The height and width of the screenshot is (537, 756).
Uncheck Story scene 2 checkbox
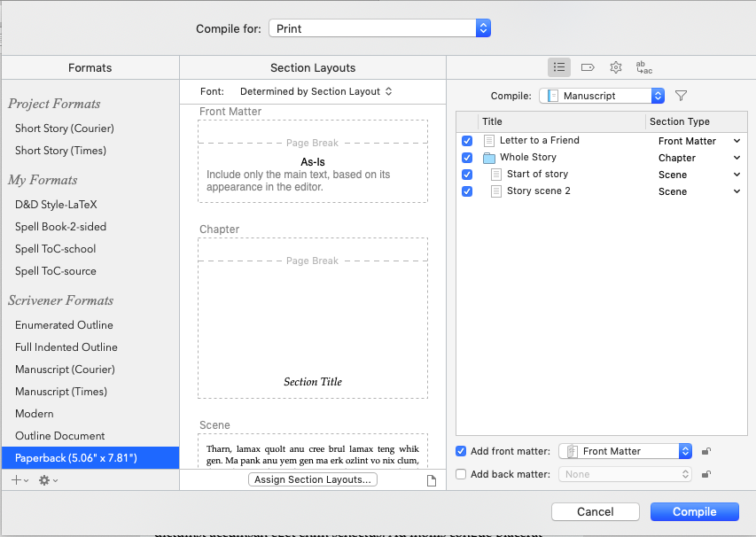[467, 191]
